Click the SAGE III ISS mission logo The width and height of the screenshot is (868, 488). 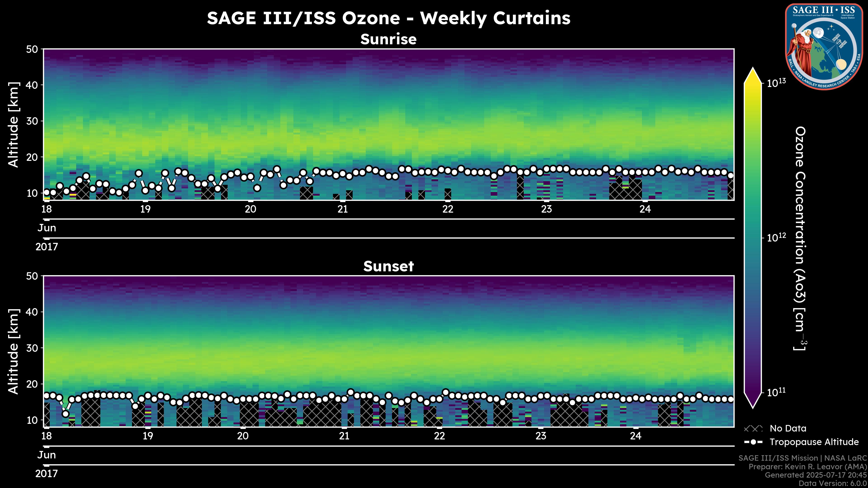click(x=823, y=47)
